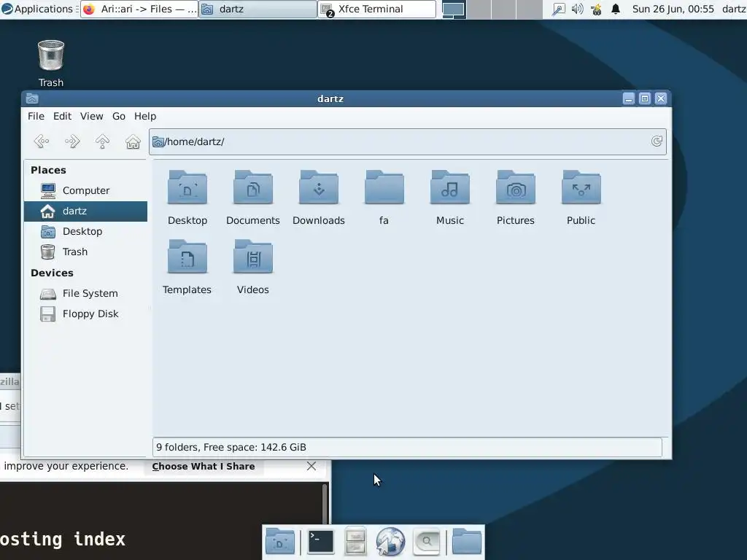Click the file manager window menu icon in titlebar
Image resolution: width=747 pixels, height=560 pixels.
(x=32, y=98)
